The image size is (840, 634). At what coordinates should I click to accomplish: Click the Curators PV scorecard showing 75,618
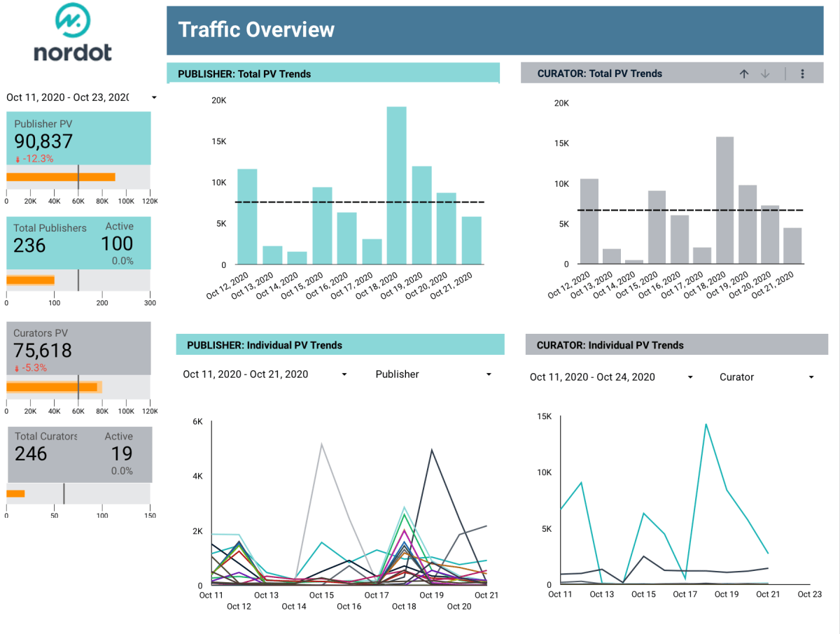78,348
